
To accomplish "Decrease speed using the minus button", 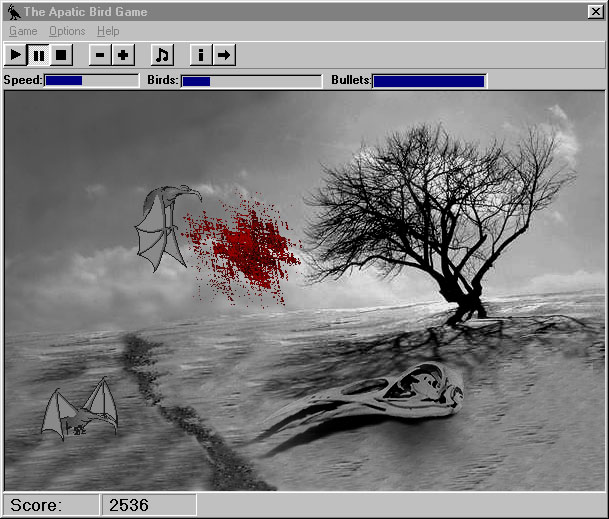I will tap(100, 55).
